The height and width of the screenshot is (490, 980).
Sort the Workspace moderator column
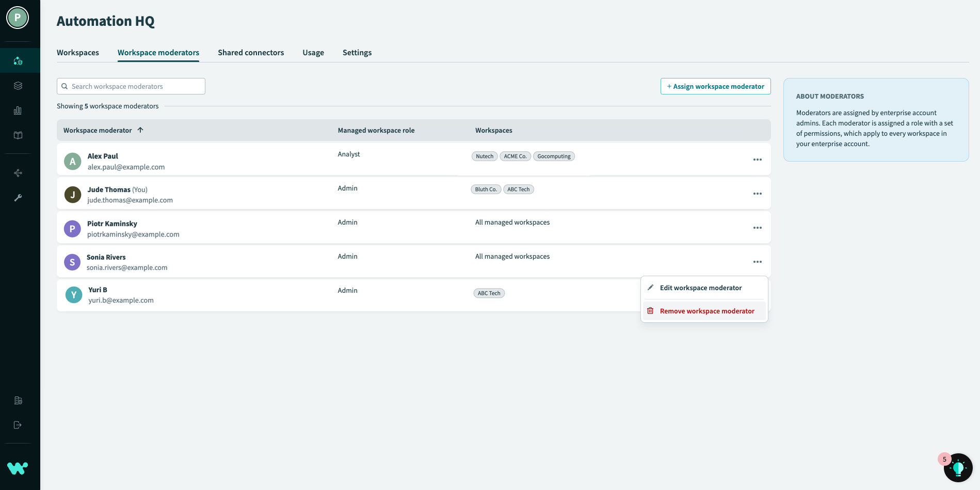point(140,130)
